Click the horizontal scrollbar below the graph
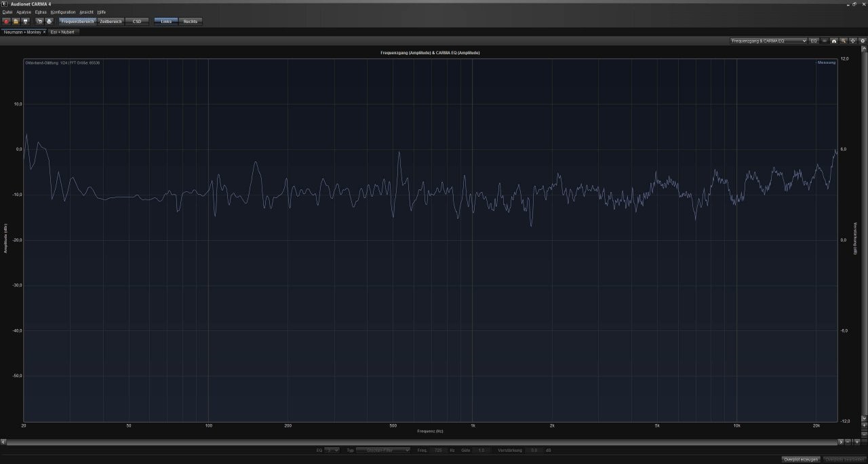This screenshot has height=464, width=868. pyautogui.click(x=422, y=442)
